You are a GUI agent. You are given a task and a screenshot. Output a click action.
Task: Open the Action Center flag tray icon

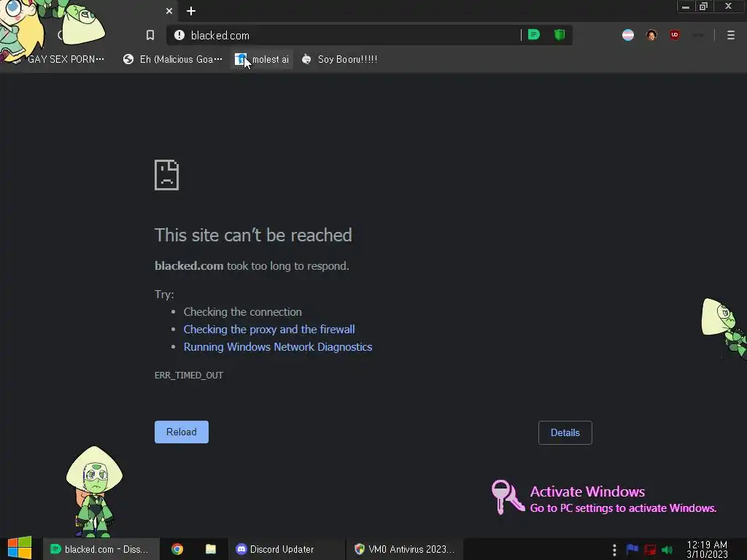[632, 549]
